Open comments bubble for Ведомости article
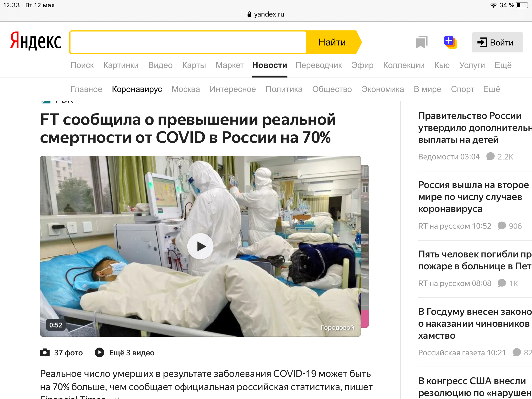532x399 pixels. point(490,156)
